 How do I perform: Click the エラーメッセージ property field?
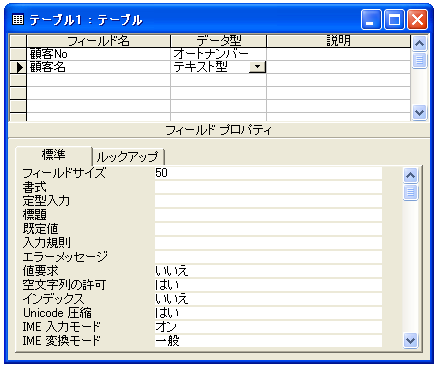pyautogui.click(x=268, y=257)
